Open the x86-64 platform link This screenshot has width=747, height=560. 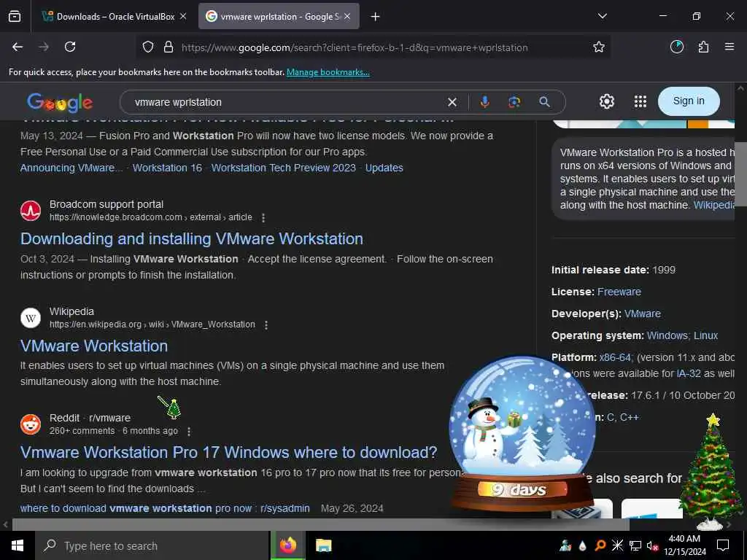[x=616, y=357]
